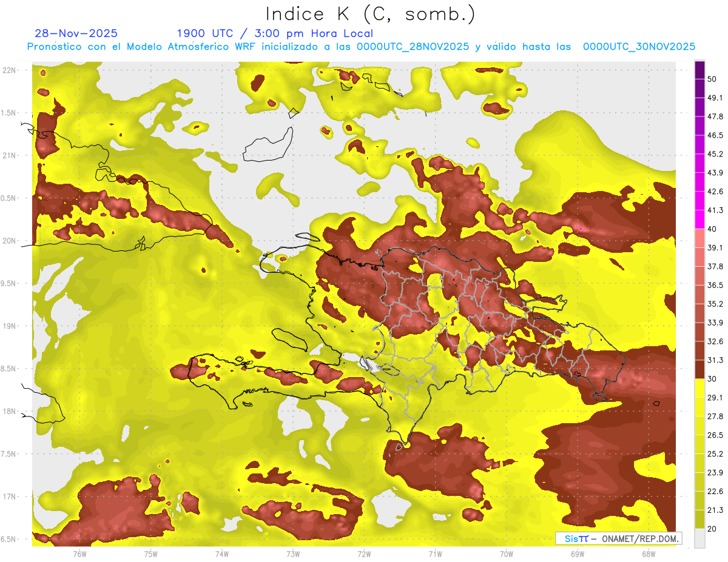The width and height of the screenshot is (728, 562).
Task: Pick the '36.5' colorbar value
Action: (x=715, y=285)
